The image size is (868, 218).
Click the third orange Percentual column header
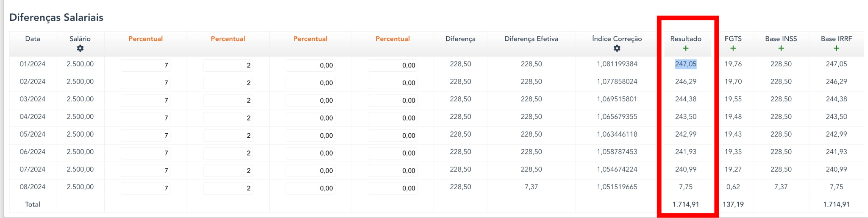pos(310,39)
